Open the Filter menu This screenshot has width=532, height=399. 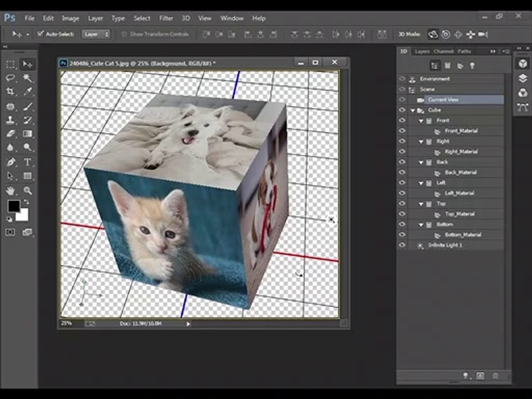pyautogui.click(x=166, y=18)
